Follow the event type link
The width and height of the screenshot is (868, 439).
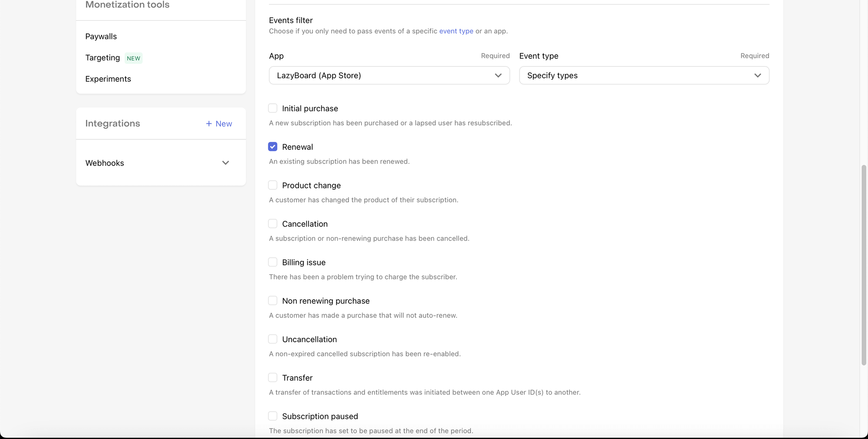[456, 31]
